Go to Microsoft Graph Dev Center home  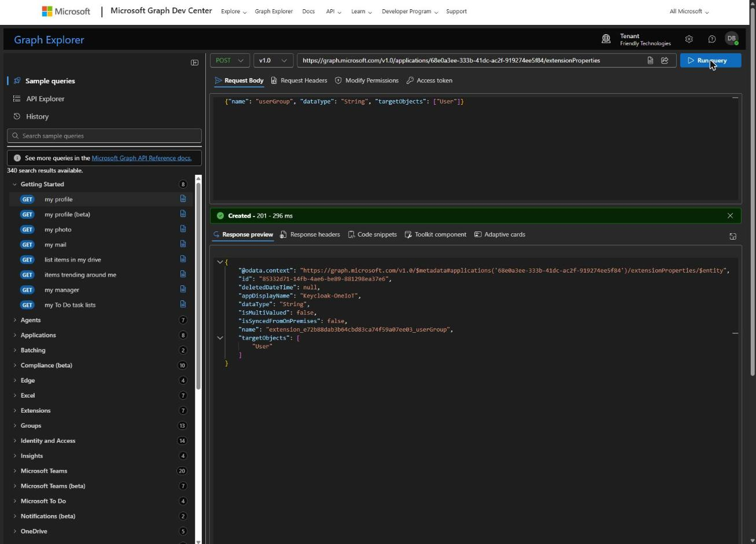pos(161,11)
